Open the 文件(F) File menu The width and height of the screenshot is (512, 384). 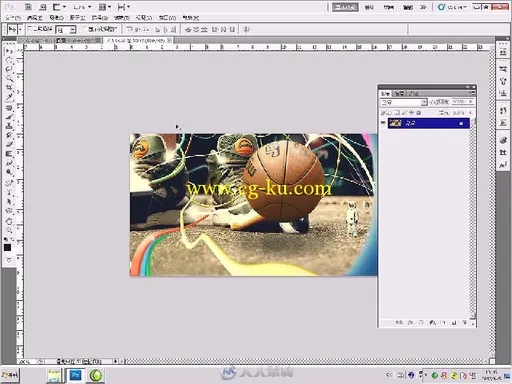tap(13, 18)
